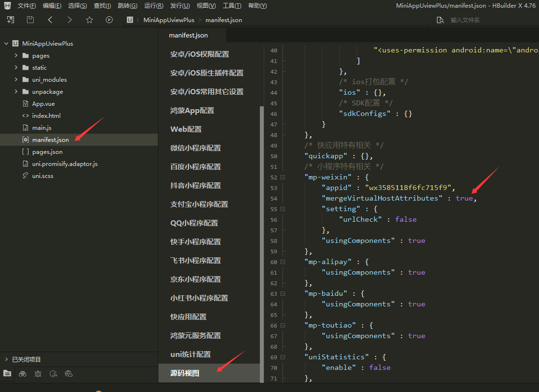Screen dimensions: 539x392
Task: Open 支付宝小程序配置 section
Action: tap(199, 204)
